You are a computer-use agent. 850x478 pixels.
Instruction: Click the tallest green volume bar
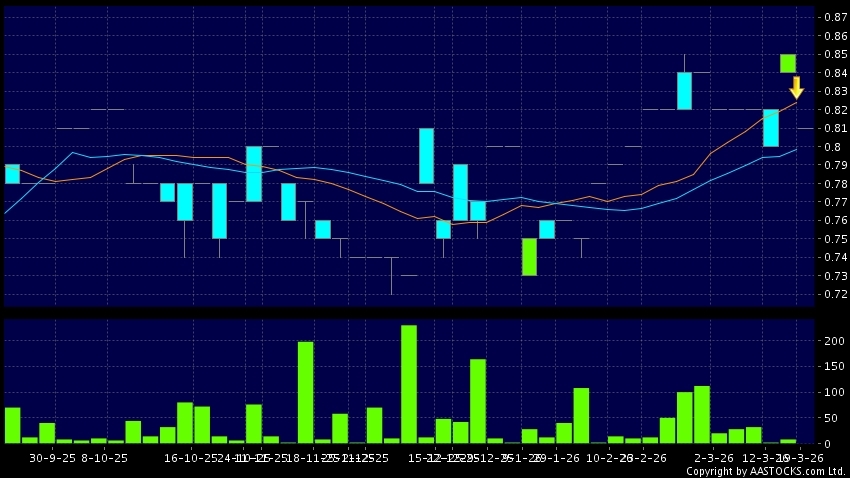(x=408, y=384)
